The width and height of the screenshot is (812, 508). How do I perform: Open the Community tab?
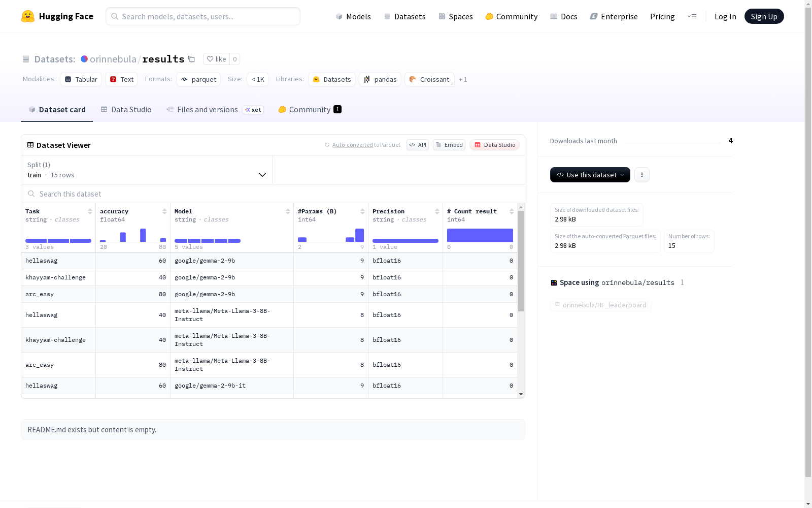point(310,110)
